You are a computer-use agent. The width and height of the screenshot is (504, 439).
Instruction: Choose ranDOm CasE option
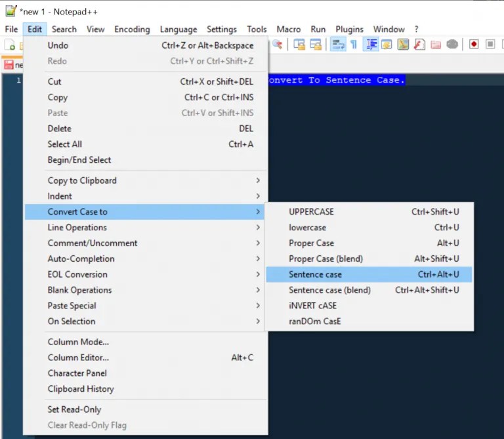(x=369, y=322)
